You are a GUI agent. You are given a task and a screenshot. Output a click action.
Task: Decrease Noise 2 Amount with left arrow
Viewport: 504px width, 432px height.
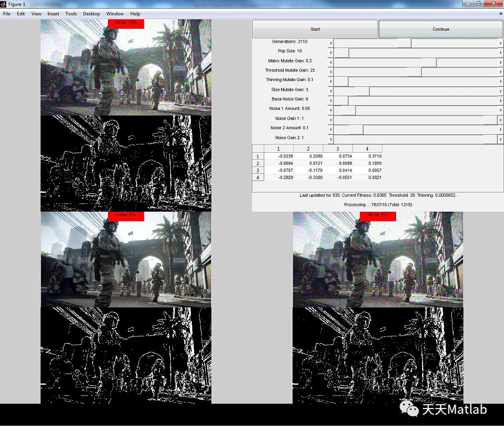331,130
